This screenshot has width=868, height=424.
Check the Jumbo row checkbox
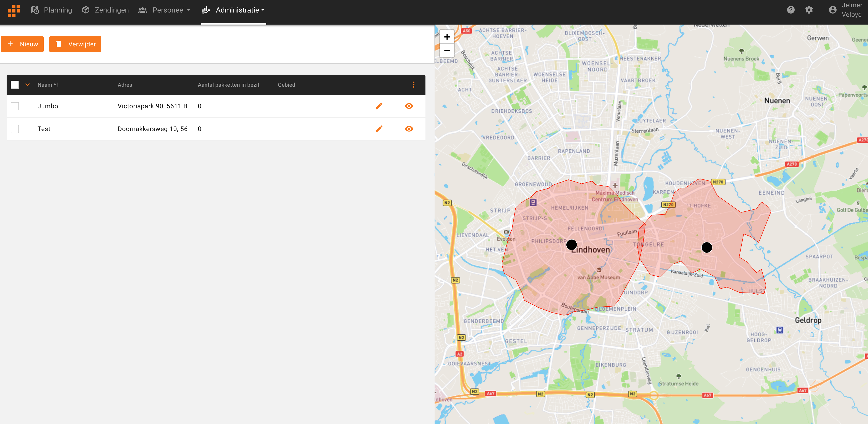tap(15, 106)
